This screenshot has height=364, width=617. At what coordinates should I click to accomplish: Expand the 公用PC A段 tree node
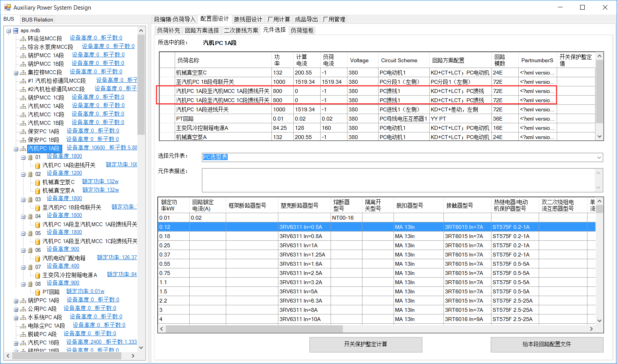[x=16, y=309]
